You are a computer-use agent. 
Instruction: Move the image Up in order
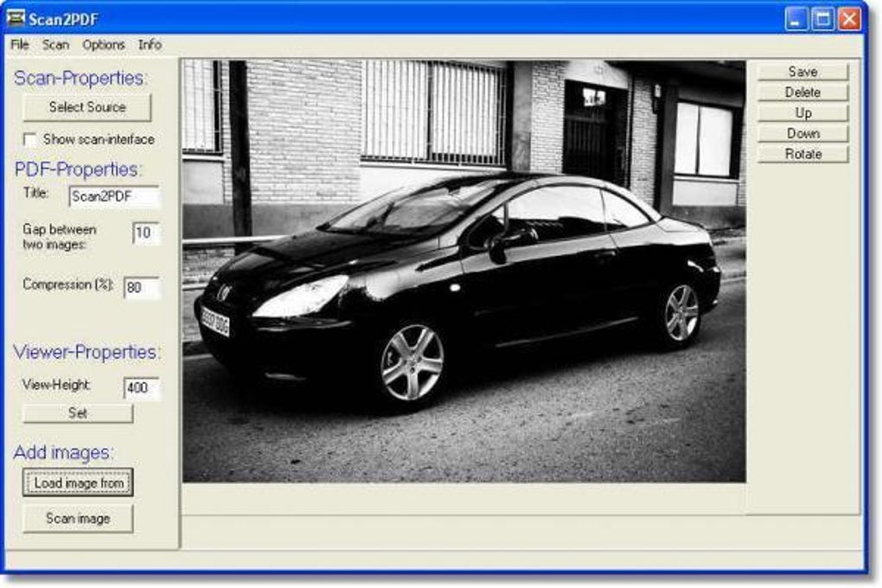point(802,113)
